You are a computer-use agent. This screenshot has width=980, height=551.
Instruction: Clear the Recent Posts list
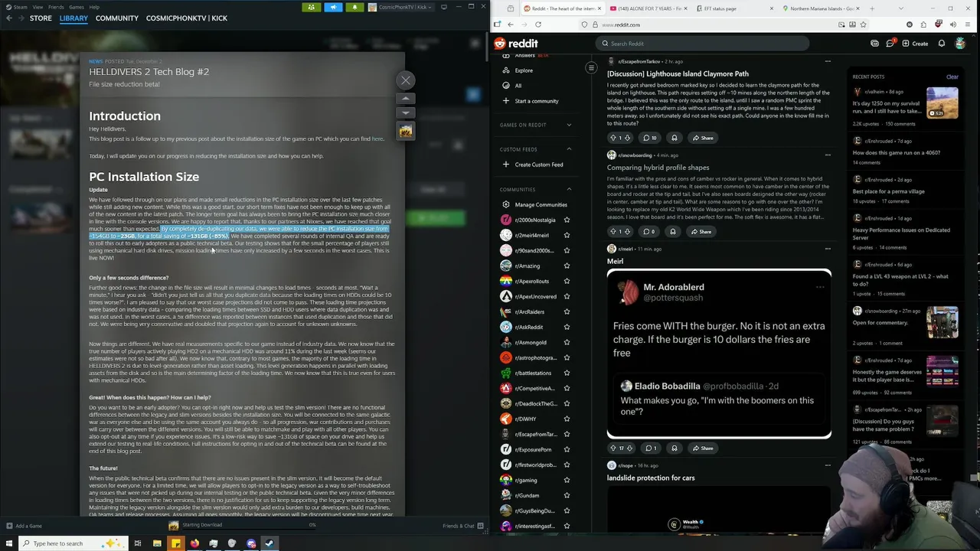[x=952, y=77]
